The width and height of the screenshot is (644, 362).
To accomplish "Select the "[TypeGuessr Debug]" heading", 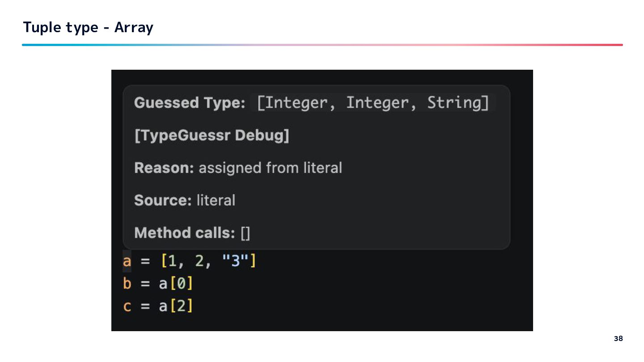I will (212, 135).
